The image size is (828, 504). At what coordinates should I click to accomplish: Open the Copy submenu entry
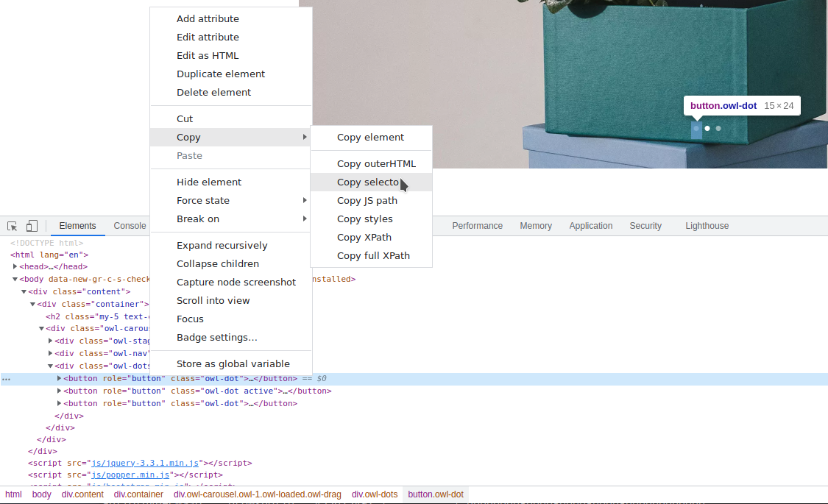pyautogui.click(x=231, y=137)
